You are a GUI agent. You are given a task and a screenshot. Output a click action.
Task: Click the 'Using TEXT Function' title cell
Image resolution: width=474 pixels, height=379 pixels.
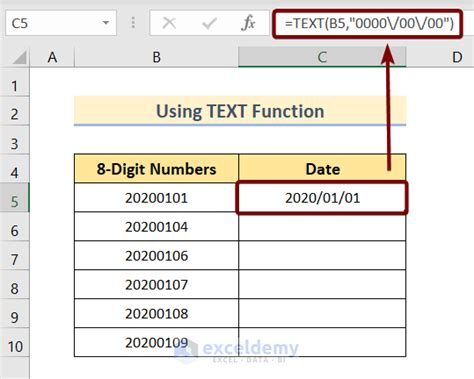click(x=240, y=111)
